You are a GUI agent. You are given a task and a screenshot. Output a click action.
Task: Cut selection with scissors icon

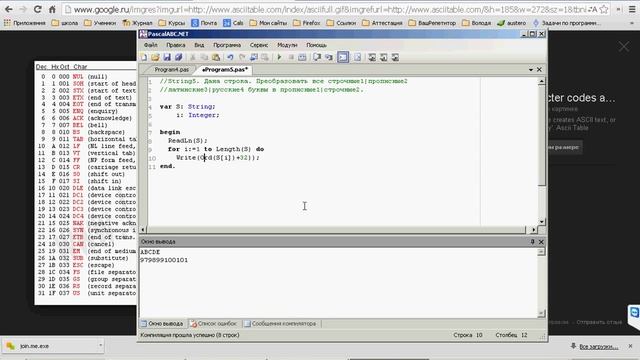point(193,58)
